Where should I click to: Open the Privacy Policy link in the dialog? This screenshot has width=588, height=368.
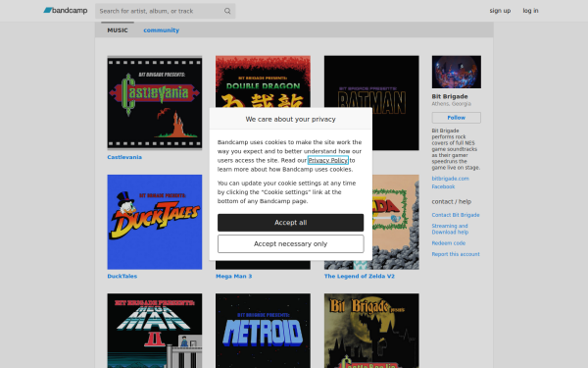328,160
